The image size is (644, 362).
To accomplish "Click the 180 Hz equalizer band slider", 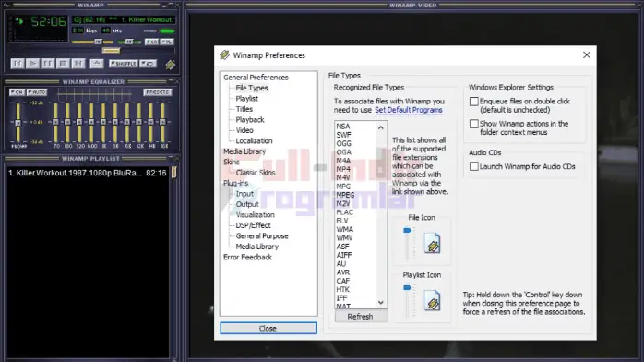I will pyautogui.click(x=67, y=122).
